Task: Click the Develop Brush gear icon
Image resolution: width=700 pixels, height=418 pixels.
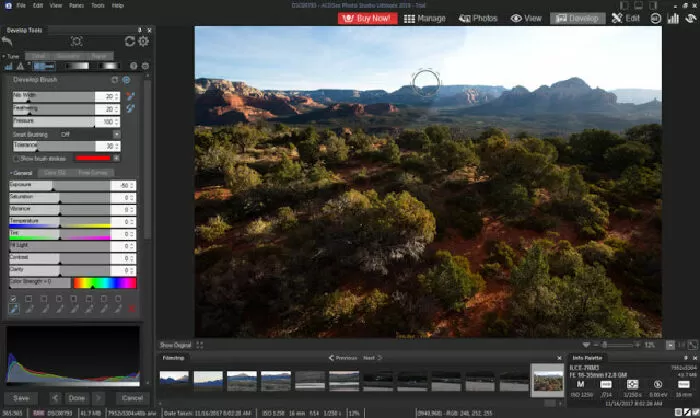Action: pos(115,79)
